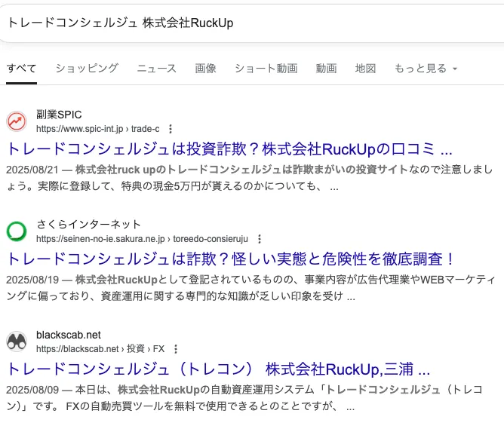Open three-dot menu next to seinen-no-ie.sakura.ne.jp URL
504x435 pixels.
coord(259,239)
